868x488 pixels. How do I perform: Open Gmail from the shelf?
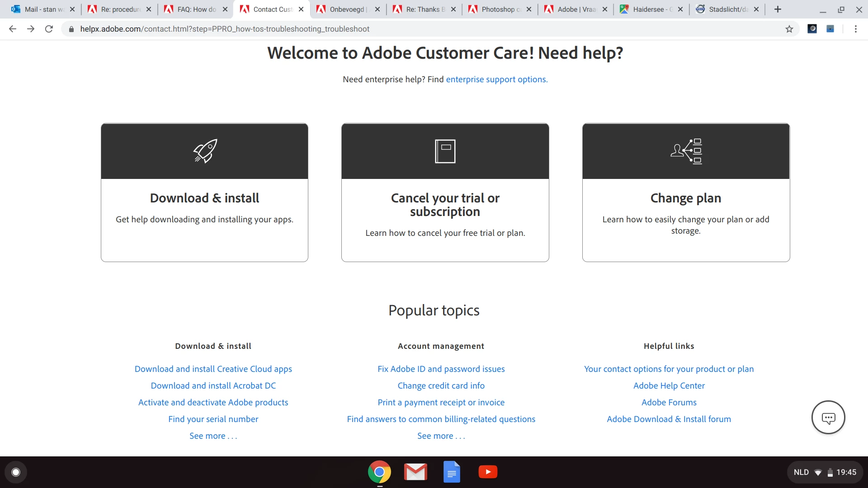coord(415,472)
